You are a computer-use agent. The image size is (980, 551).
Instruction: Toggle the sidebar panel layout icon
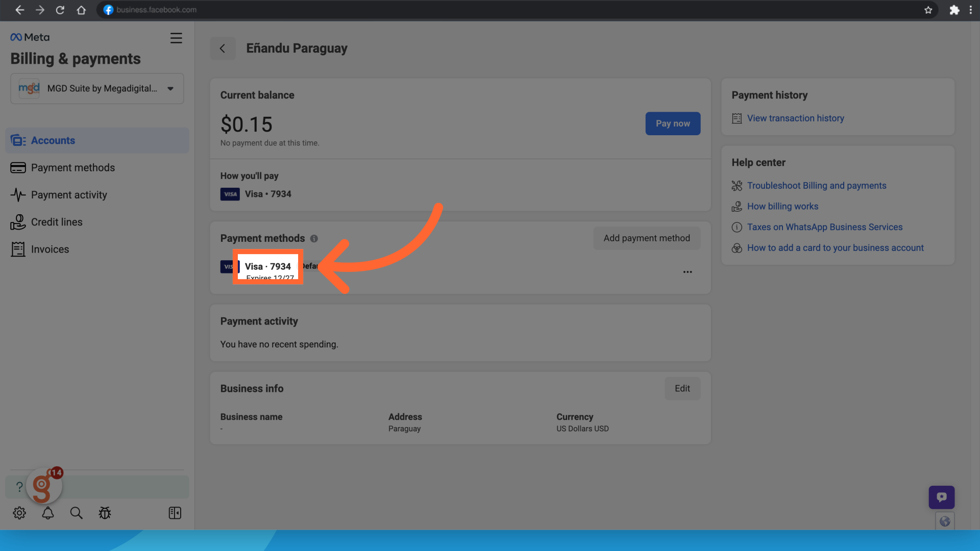click(x=175, y=513)
